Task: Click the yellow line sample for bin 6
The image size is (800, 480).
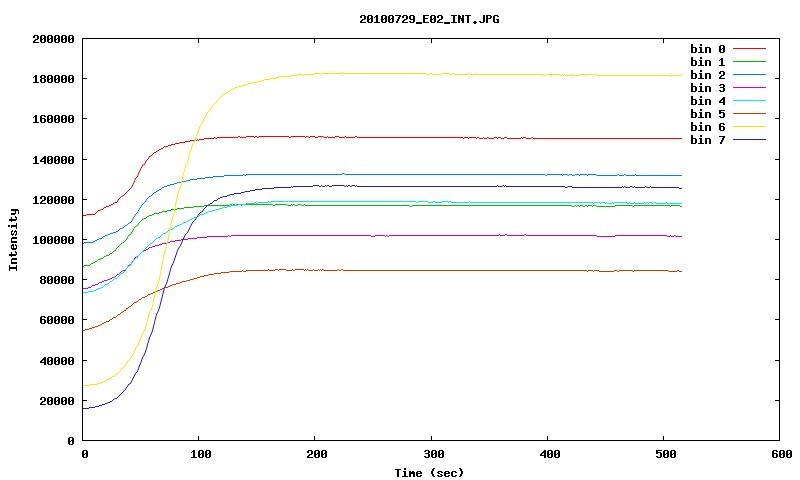Action: [749, 127]
